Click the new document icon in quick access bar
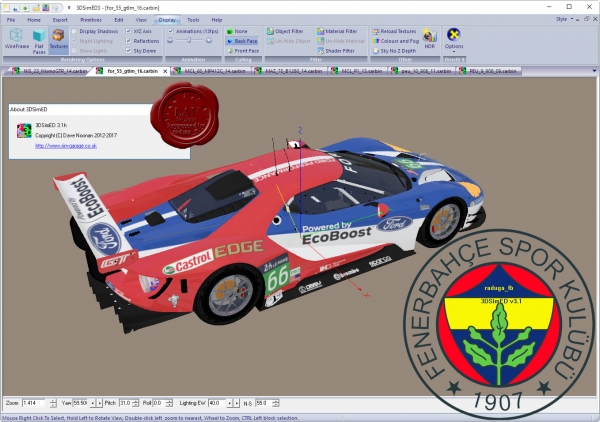This screenshot has height=422, width=600. pos(7,8)
